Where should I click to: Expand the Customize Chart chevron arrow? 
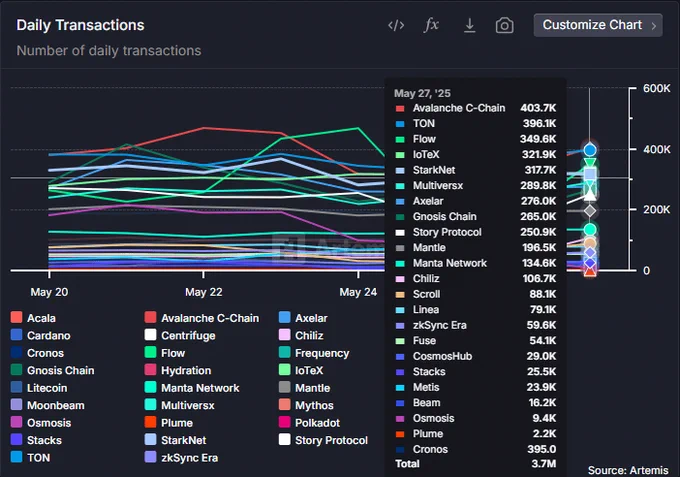tap(654, 26)
